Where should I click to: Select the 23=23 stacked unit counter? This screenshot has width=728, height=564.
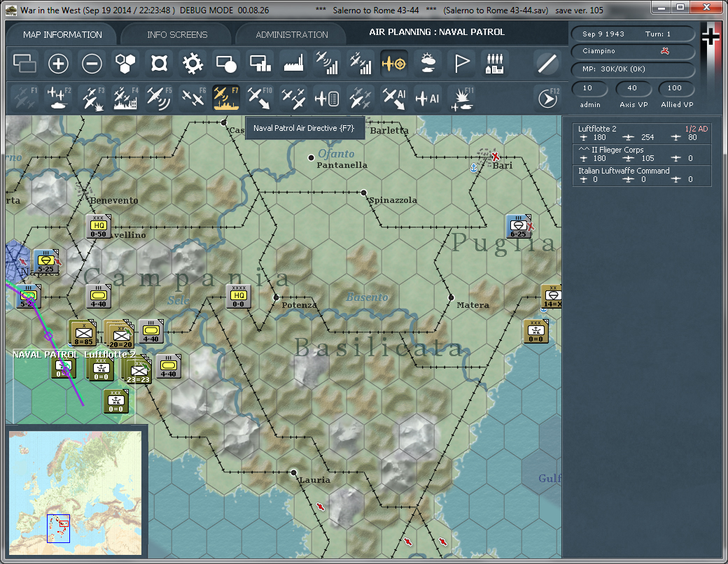click(138, 370)
